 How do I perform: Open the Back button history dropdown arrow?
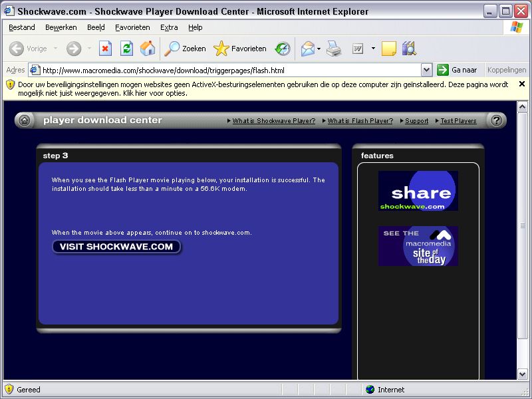(55, 49)
